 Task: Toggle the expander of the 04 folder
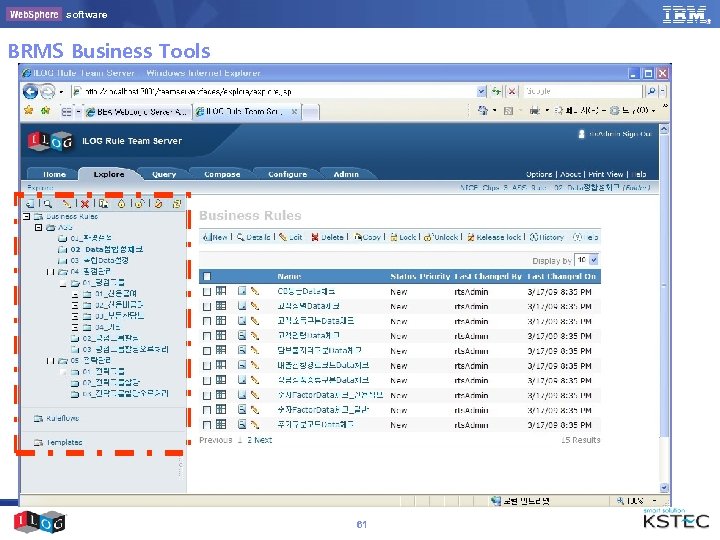(x=51, y=272)
